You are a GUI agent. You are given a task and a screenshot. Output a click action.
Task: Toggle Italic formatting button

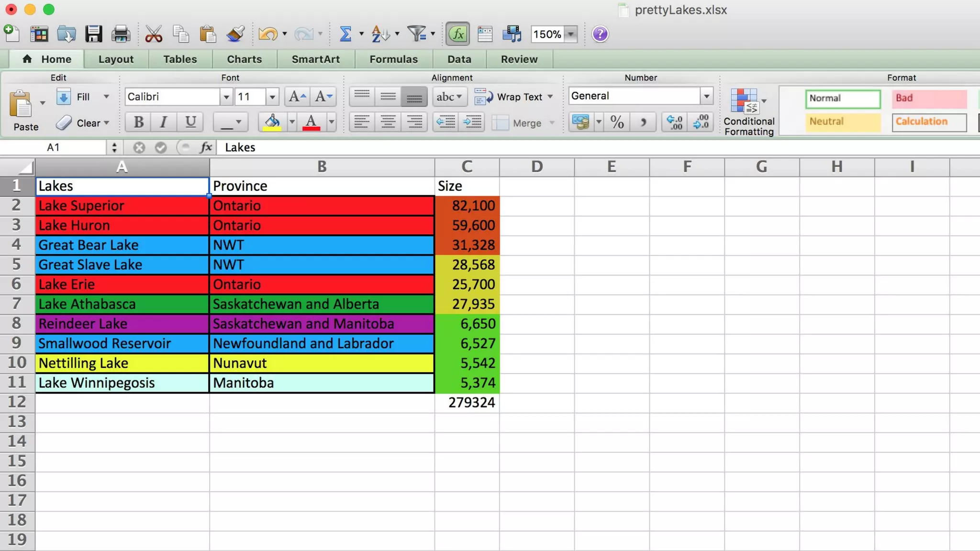point(163,122)
